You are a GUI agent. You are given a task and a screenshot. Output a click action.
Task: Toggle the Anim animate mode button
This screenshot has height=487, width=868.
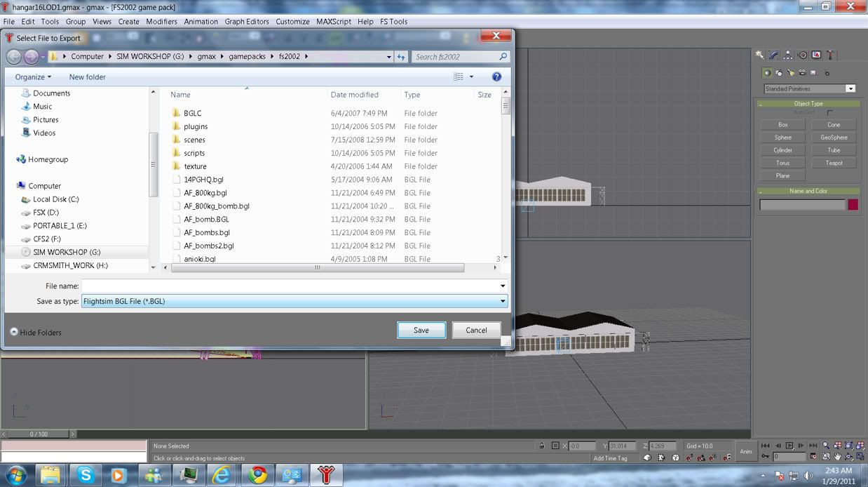pos(746,451)
